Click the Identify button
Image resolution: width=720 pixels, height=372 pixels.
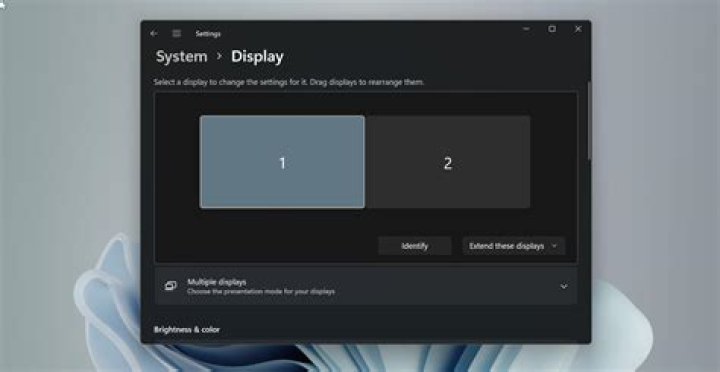click(x=415, y=246)
